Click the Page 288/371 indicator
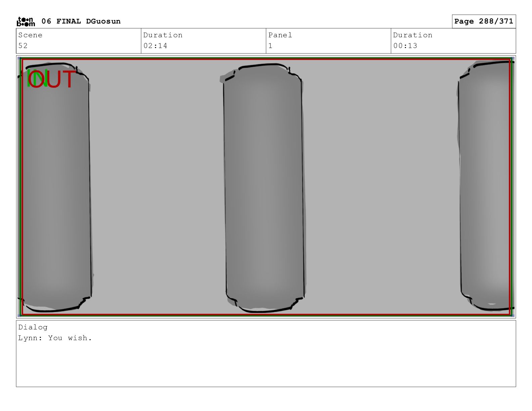Image resolution: width=532 pixels, height=411 pixels. click(483, 21)
